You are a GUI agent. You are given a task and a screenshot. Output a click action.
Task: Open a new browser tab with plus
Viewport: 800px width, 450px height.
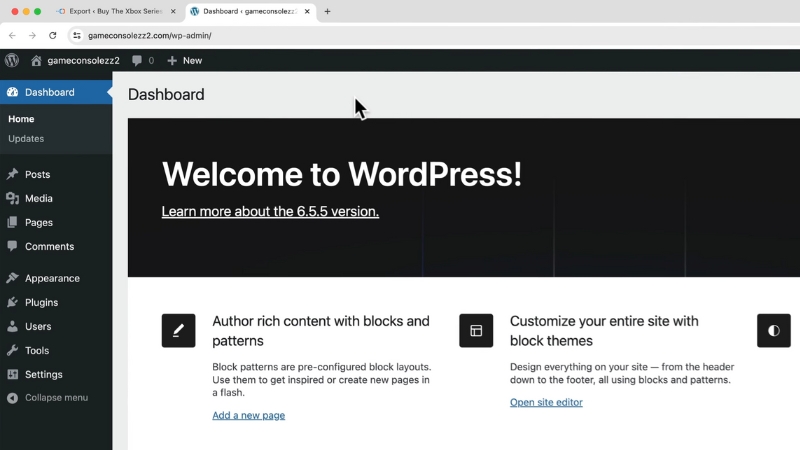[x=328, y=11]
